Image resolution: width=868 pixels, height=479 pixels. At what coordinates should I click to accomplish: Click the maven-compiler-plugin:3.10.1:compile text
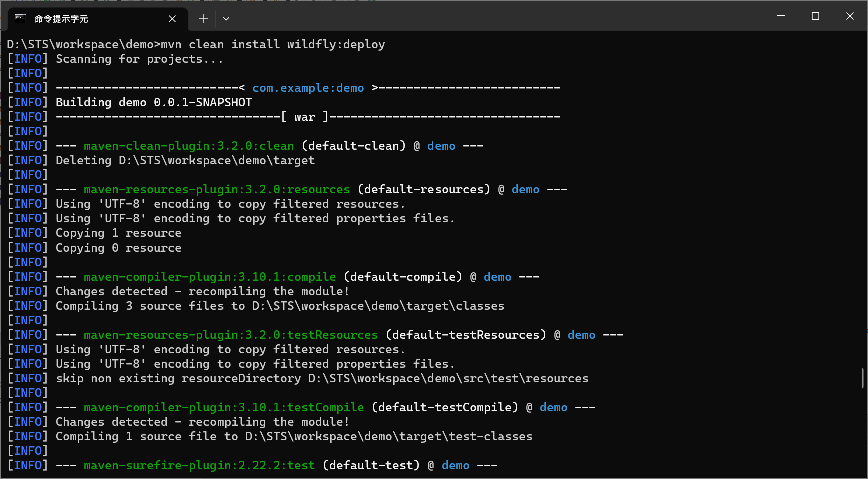[209, 276]
